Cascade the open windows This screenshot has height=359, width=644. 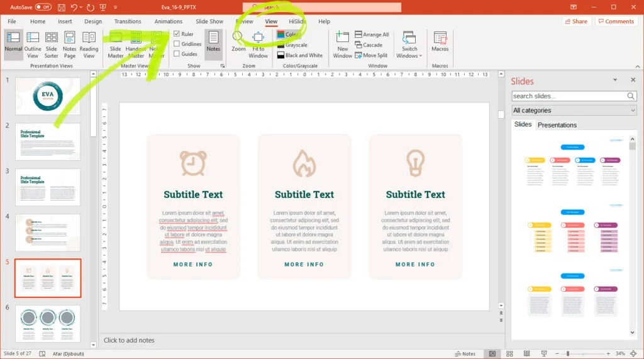click(369, 45)
